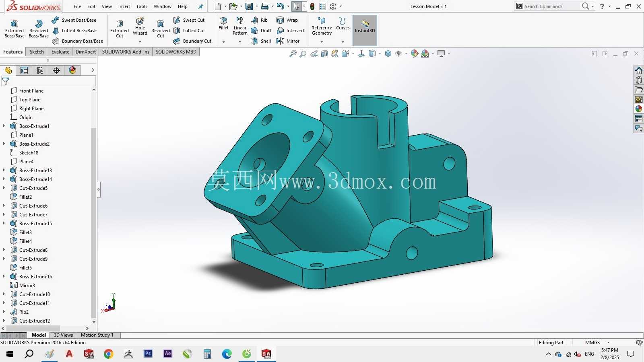Viewport: 644px width, 362px height.
Task: Toggle the Instant3D button
Action: (x=365, y=31)
